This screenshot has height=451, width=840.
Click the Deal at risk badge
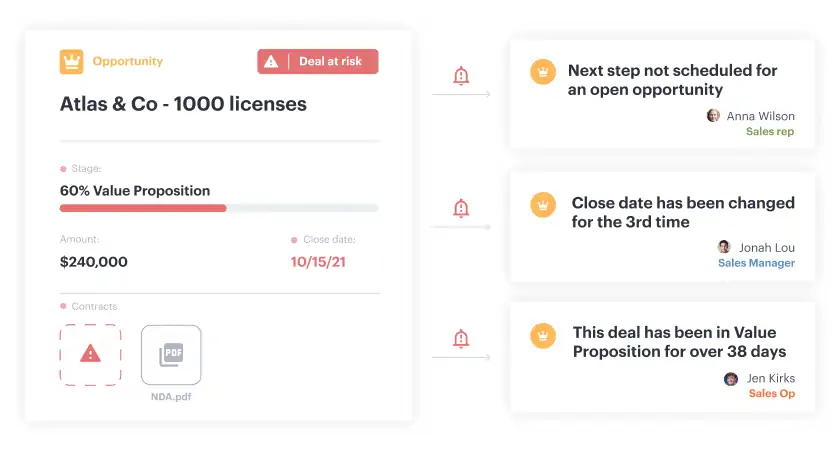click(318, 62)
